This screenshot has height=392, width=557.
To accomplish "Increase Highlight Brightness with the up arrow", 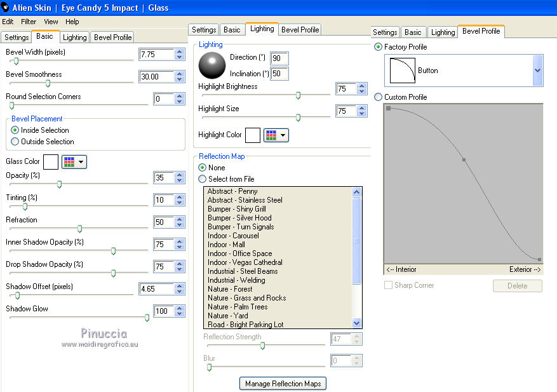I will pos(361,86).
